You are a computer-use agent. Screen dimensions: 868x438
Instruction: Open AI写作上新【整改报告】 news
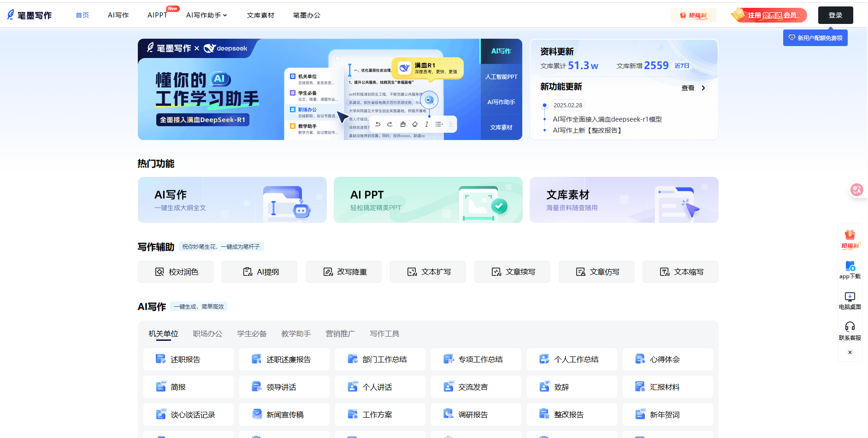pyautogui.click(x=588, y=130)
